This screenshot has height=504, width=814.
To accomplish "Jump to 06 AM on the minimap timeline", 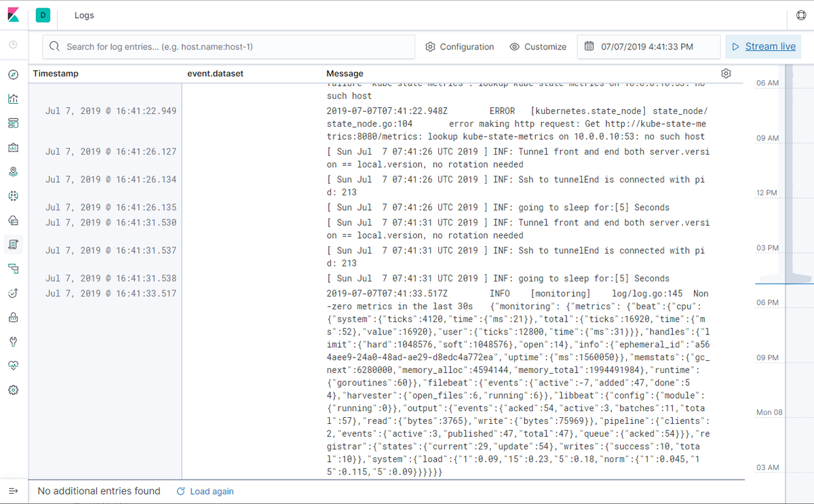I will pos(767,83).
